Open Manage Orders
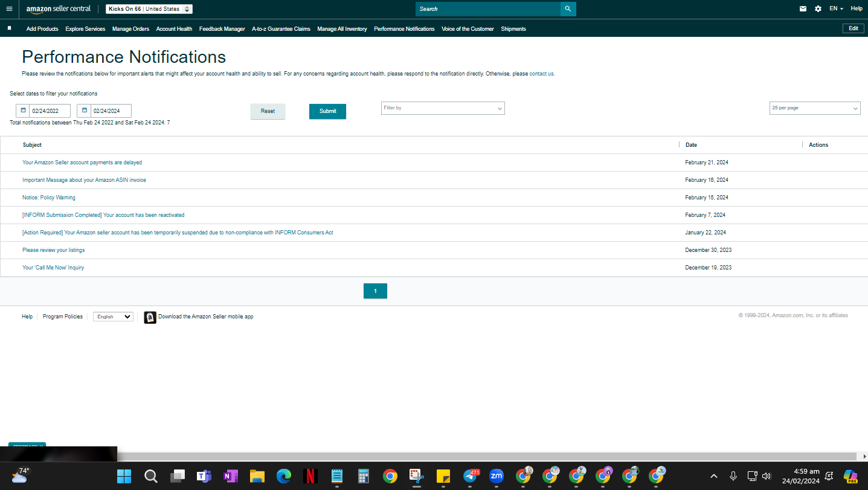The height and width of the screenshot is (490, 868). (130, 29)
